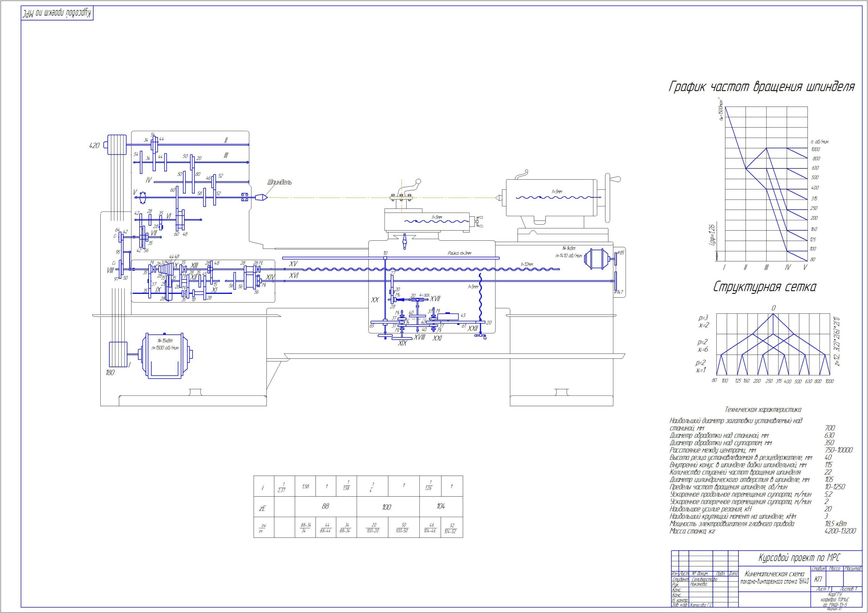This screenshot has height=613, width=868.
Task: Click the heading "Структурная сетка"
Action: (x=764, y=287)
